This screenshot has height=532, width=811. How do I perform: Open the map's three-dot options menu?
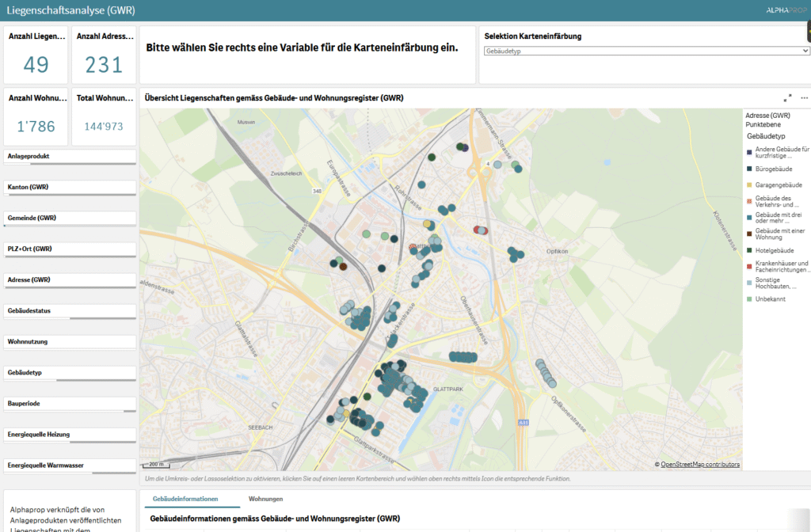804,98
